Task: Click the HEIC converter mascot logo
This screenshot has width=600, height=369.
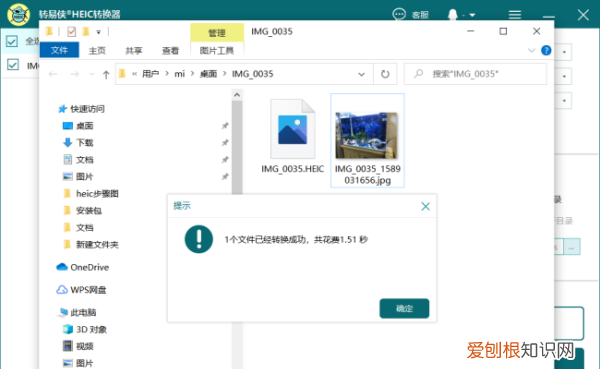Action: click(18, 14)
